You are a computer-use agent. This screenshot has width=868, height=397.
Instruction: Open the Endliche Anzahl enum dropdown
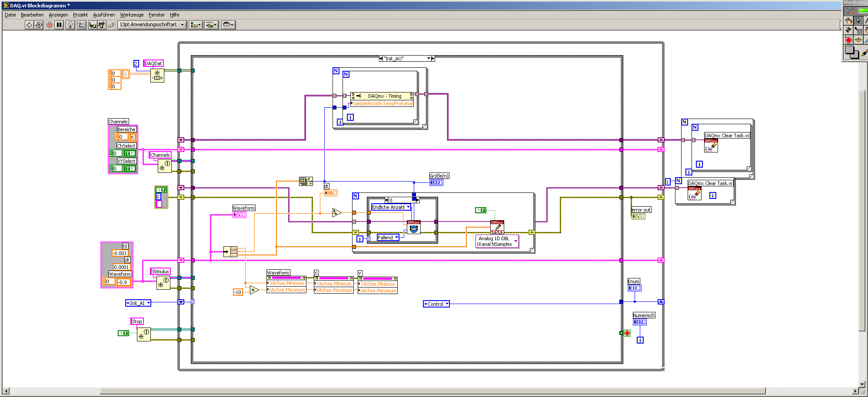pos(391,207)
